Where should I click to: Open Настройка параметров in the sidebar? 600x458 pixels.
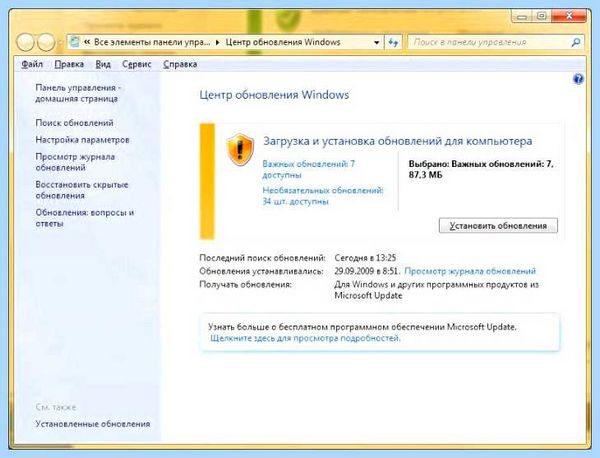click(x=82, y=140)
